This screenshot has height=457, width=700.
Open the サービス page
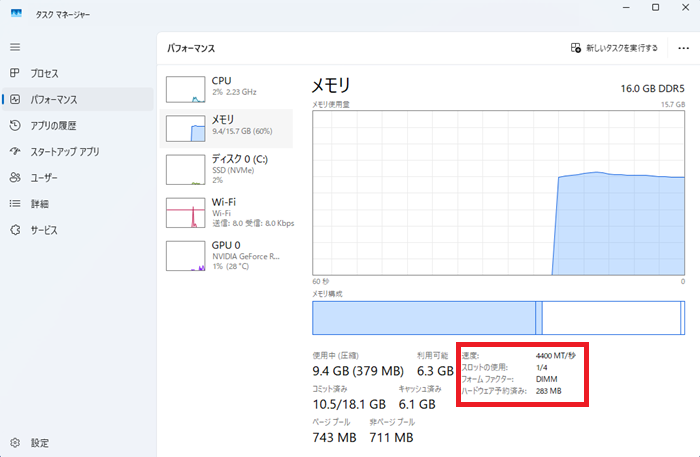coord(78,230)
